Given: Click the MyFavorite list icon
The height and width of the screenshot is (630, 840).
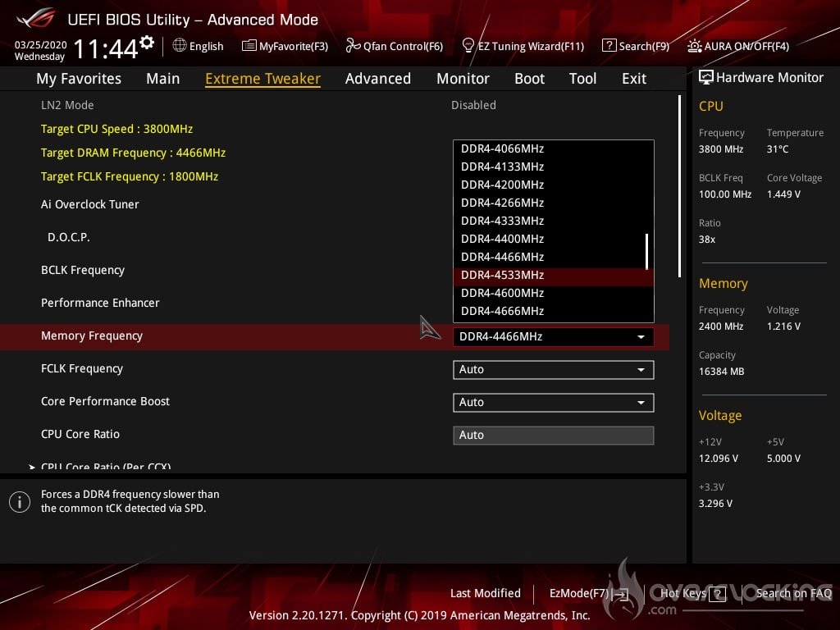Looking at the screenshot, I should pos(249,46).
